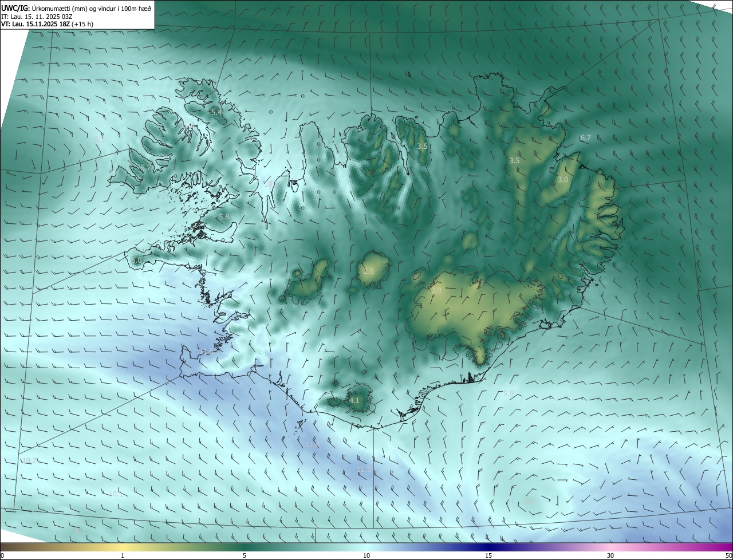Click the colorbar tick label "5"

245,556
